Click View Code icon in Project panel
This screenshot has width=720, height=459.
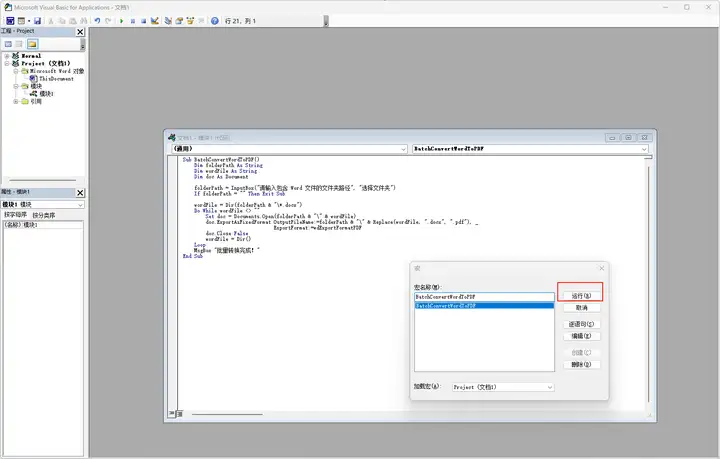[x=8, y=44]
